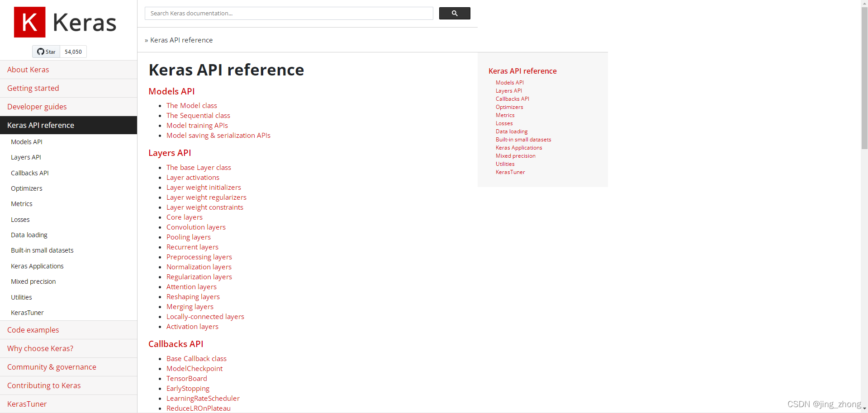Open The Model class link
Image resolution: width=868 pixels, height=413 pixels.
point(192,106)
